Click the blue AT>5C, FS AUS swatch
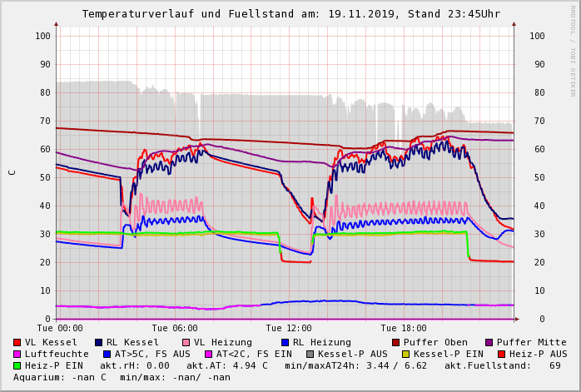This screenshot has height=392, width=581. coord(107,354)
